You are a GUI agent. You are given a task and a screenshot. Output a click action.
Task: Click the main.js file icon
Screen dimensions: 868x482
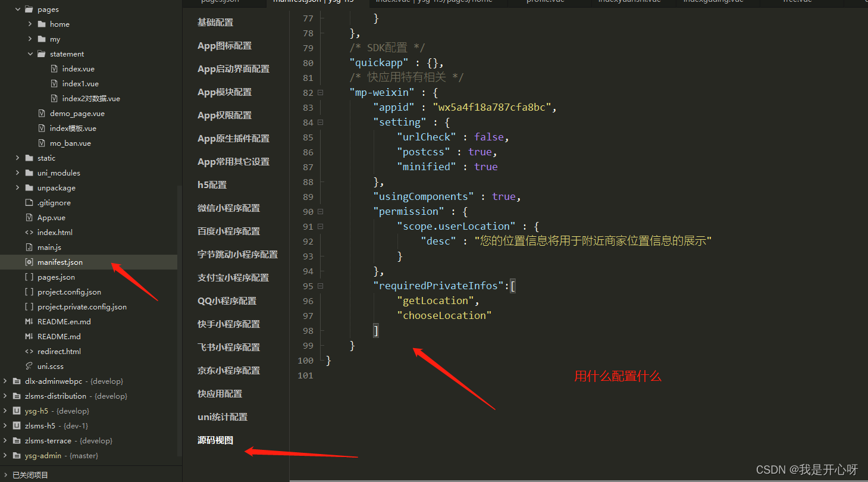tap(29, 248)
